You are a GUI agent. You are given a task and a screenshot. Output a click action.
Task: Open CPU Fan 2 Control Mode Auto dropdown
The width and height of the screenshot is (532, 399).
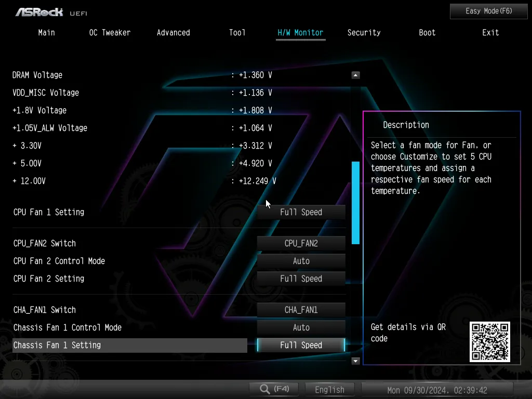coord(301,261)
